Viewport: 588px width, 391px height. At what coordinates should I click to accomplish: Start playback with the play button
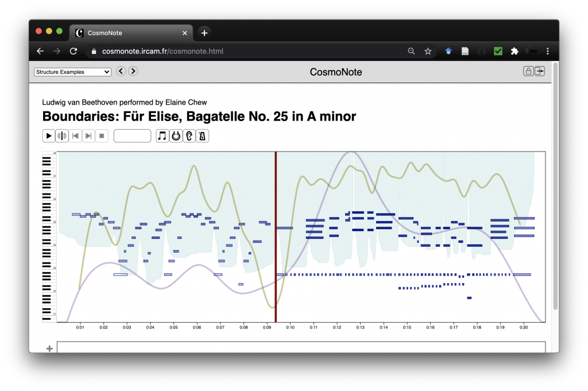click(x=49, y=136)
